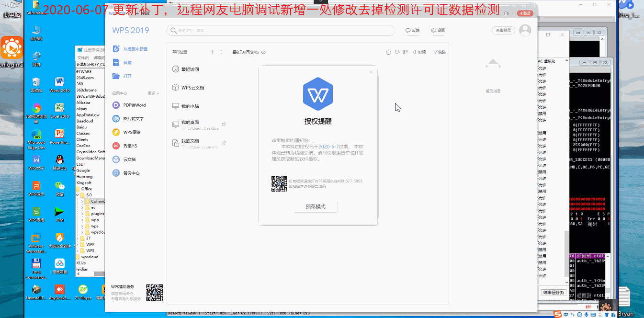Open 设置 via the gear icon
This screenshot has height=318, width=644.
coord(433,30)
